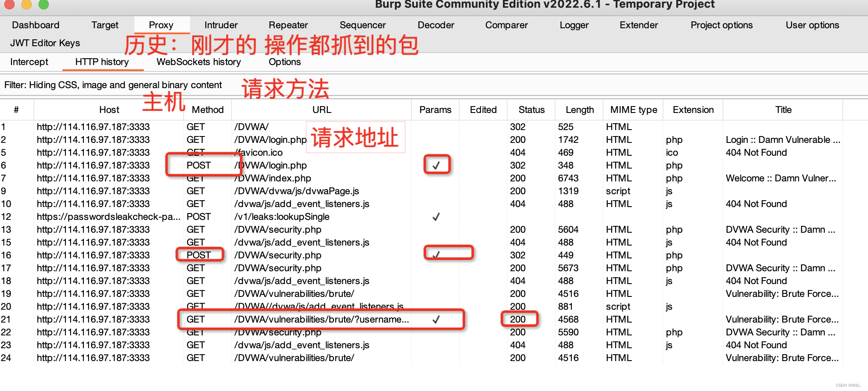This screenshot has width=868, height=391.
Task: Sort by the Title column header
Action: point(783,110)
